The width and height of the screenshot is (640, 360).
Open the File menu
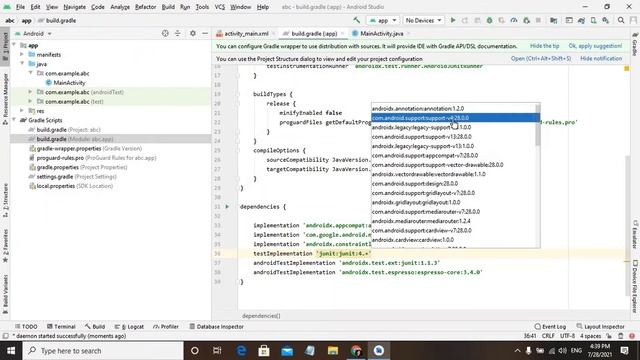[x=20, y=7]
